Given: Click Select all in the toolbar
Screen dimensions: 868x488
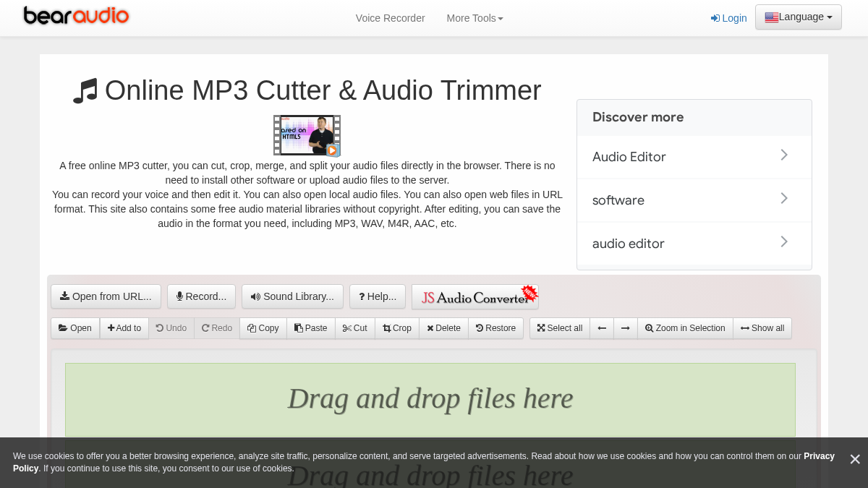Looking at the screenshot, I should 560,328.
